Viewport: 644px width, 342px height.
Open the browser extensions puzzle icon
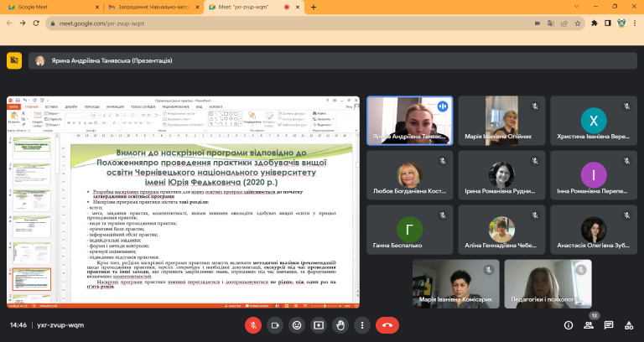coord(595,23)
